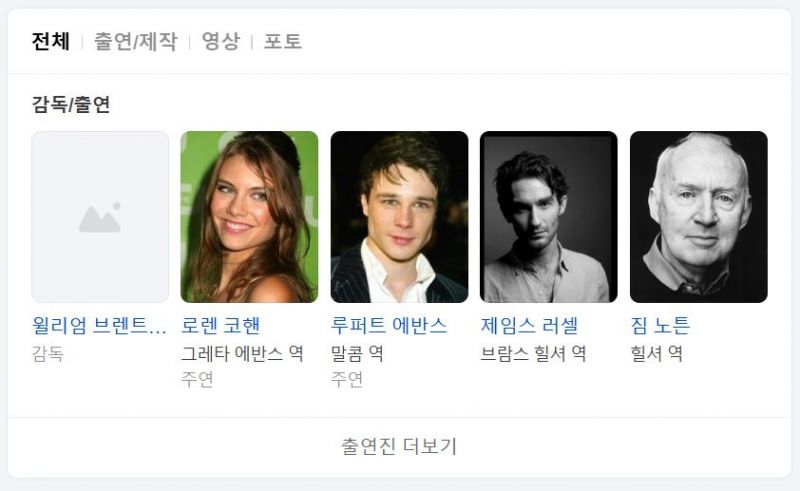Select the 전체 tab
The width and height of the screenshot is (800, 491).
50,41
